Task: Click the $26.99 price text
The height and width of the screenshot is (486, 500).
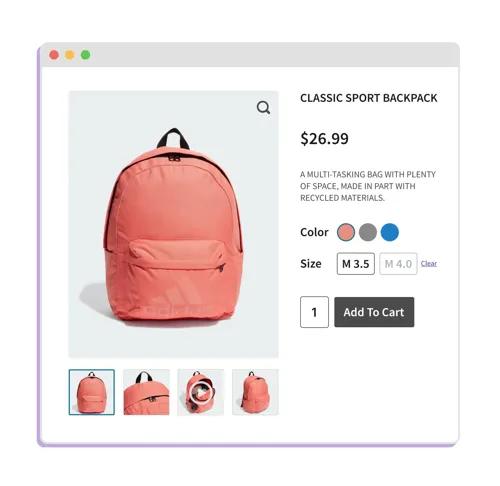Action: [324, 138]
